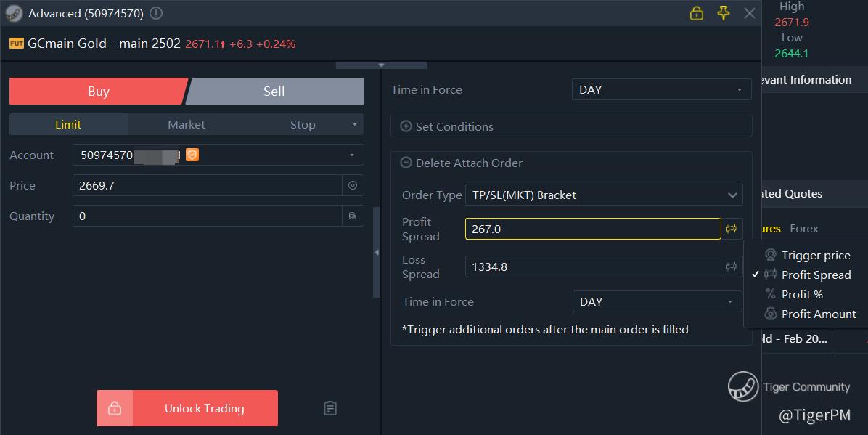
Task: Click the yellow lock icon in title bar
Action: pos(697,13)
